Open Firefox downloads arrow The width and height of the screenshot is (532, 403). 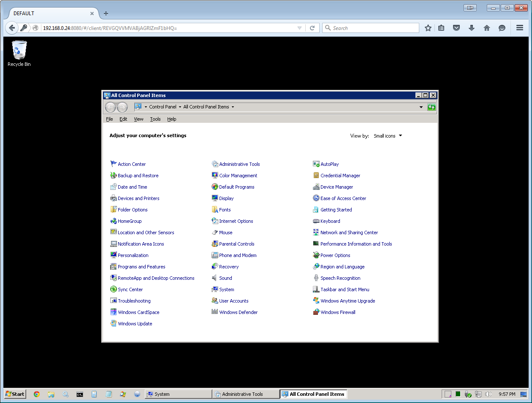pyautogui.click(x=472, y=28)
